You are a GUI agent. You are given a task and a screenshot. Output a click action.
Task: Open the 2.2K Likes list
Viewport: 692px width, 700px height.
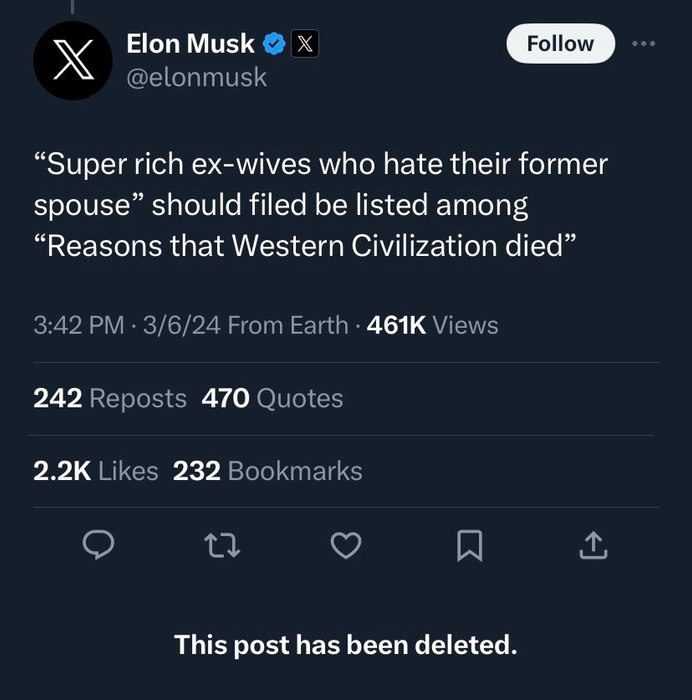pyautogui.click(x=96, y=470)
